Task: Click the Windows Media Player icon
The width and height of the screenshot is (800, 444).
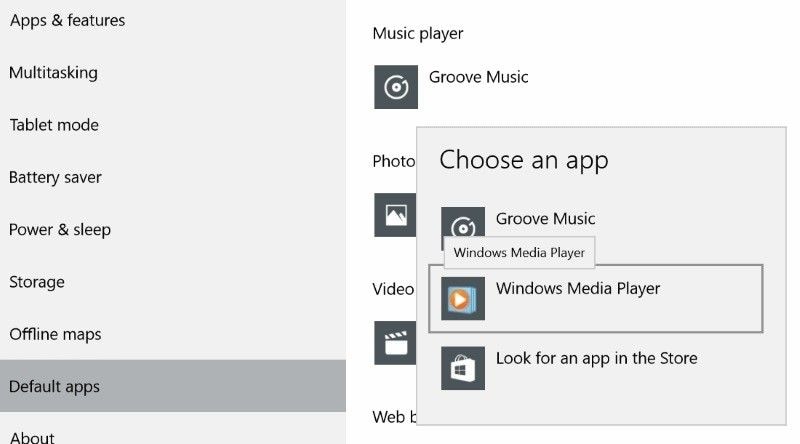Action: (x=462, y=298)
